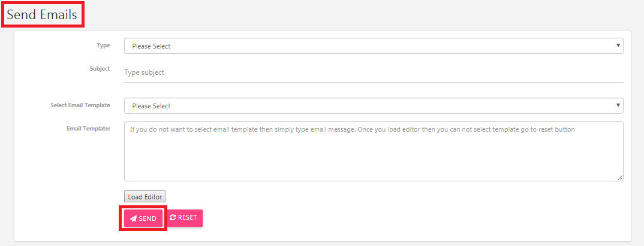The height and width of the screenshot is (246, 644).
Task: Click the Select Email Template label
Action: pyautogui.click(x=80, y=105)
